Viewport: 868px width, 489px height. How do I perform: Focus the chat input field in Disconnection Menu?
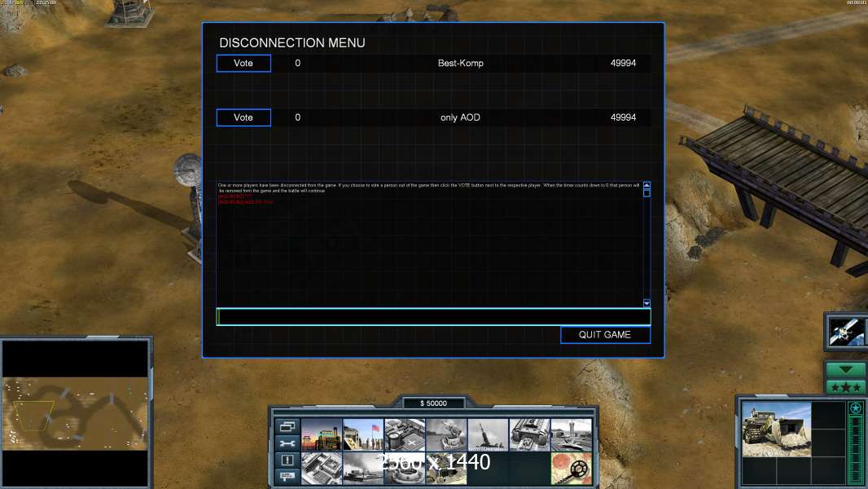pyautogui.click(x=433, y=317)
